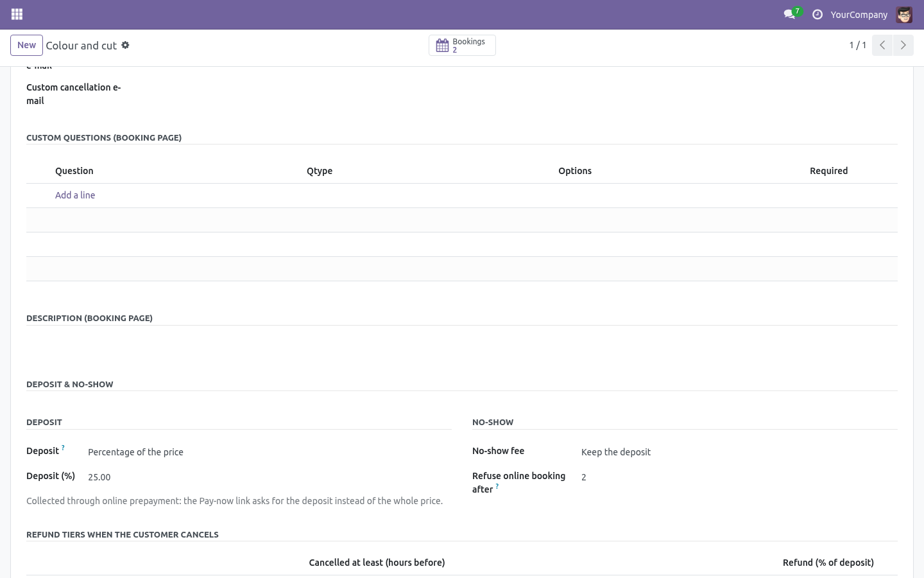This screenshot has height=578, width=924.
Task: Go to next record arrow
Action: [x=903, y=45]
